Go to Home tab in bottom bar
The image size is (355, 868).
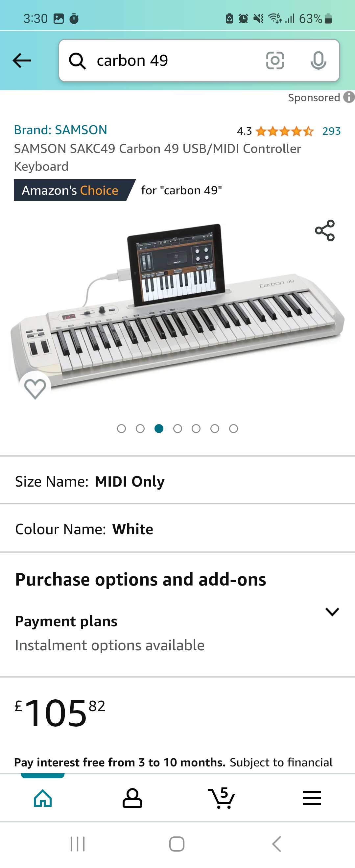(x=43, y=798)
